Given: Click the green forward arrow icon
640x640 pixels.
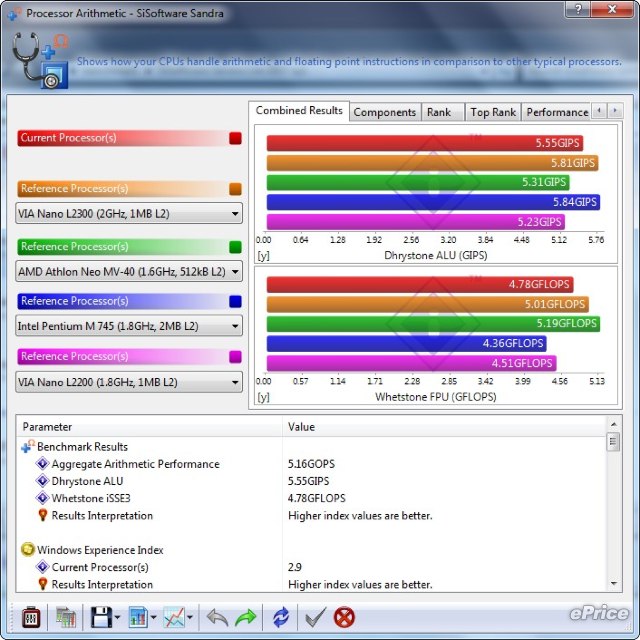Looking at the screenshot, I should point(246,617).
